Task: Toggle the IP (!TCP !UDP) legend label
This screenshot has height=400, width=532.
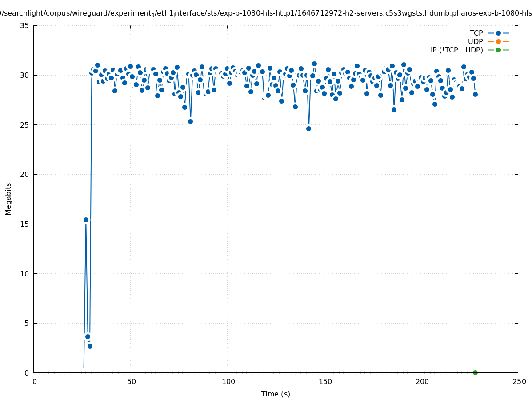Action: 456,50
